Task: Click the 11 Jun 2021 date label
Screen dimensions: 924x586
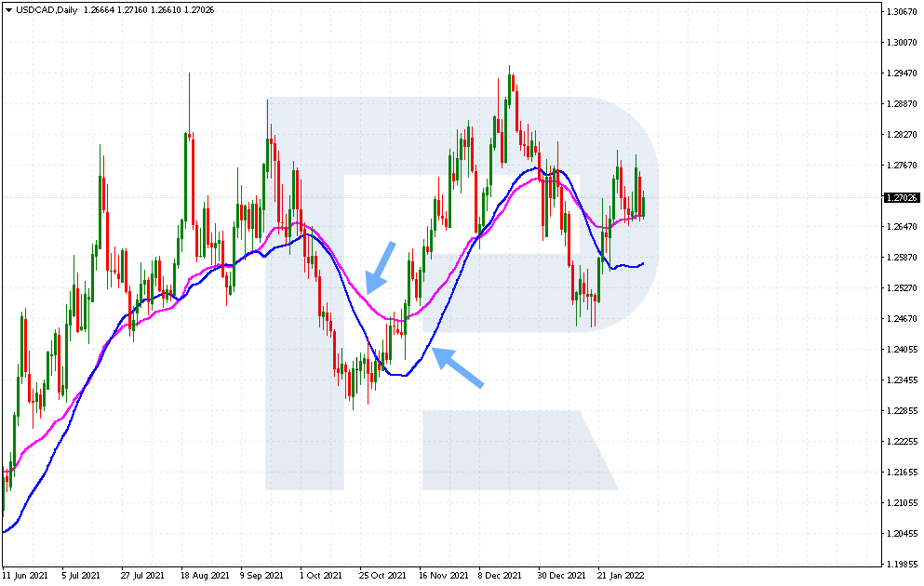Action: [25, 576]
